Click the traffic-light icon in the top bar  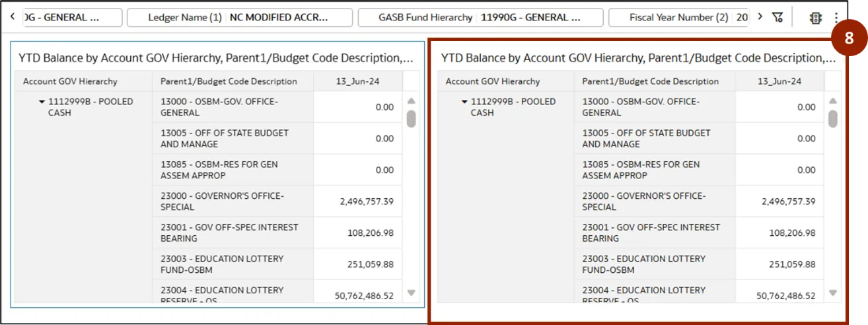pos(816,18)
